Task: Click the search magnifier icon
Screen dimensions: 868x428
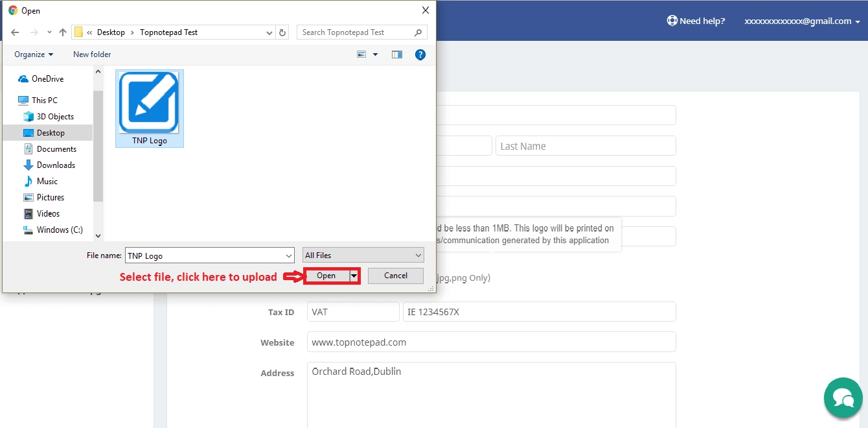Action: 418,32
